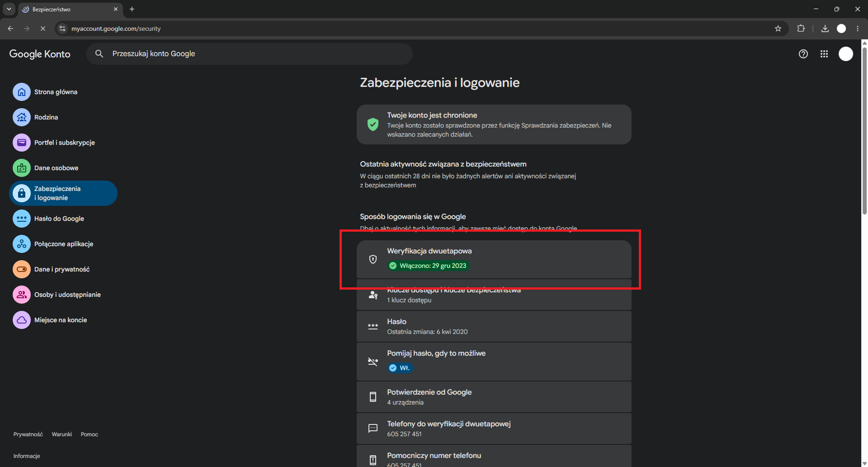Click the search magnifier icon
The height and width of the screenshot is (467, 868).
tap(99, 54)
